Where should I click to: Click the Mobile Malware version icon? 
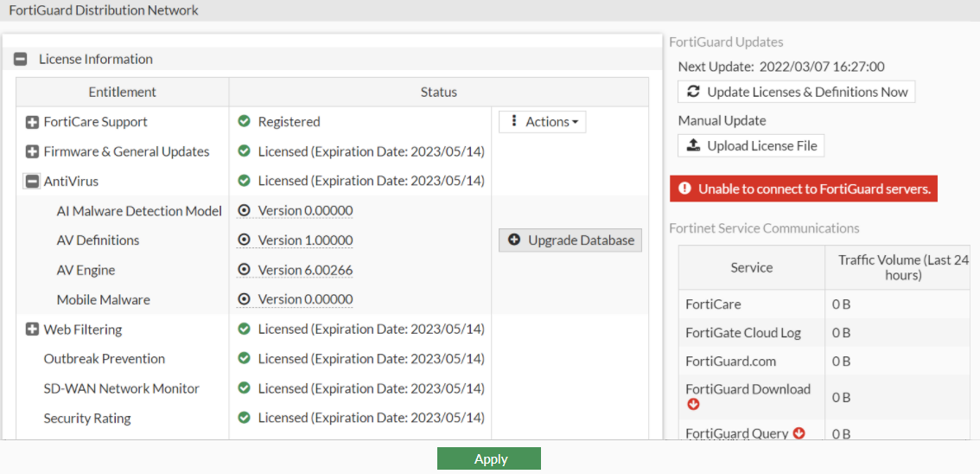tap(244, 299)
